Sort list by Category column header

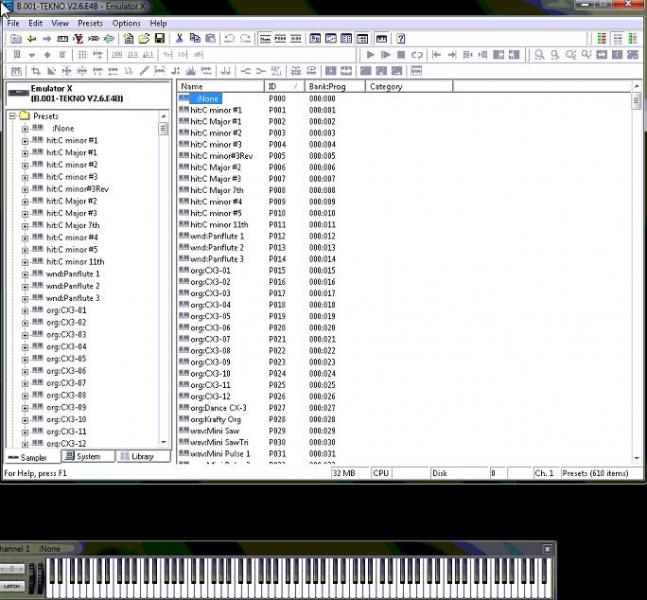pos(409,86)
